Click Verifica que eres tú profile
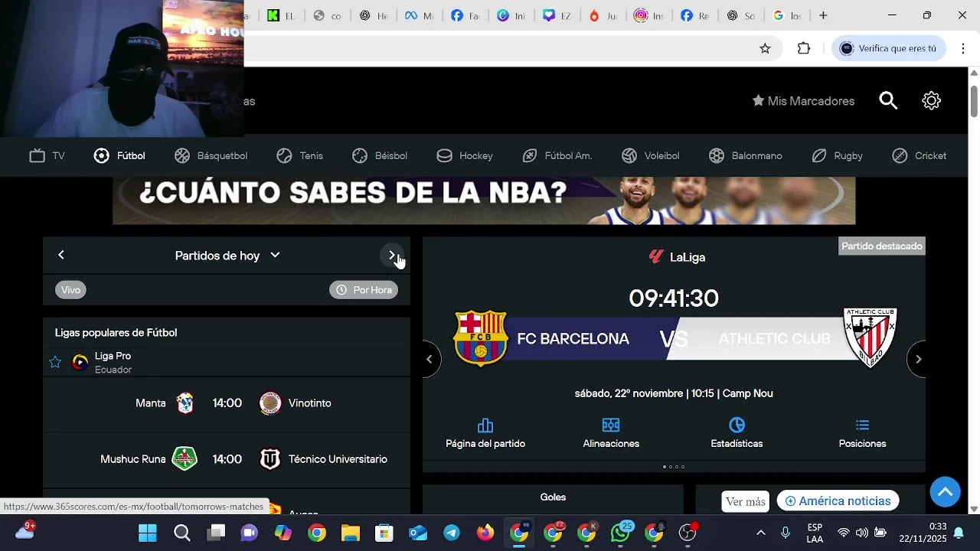This screenshot has height=551, width=980. point(888,48)
